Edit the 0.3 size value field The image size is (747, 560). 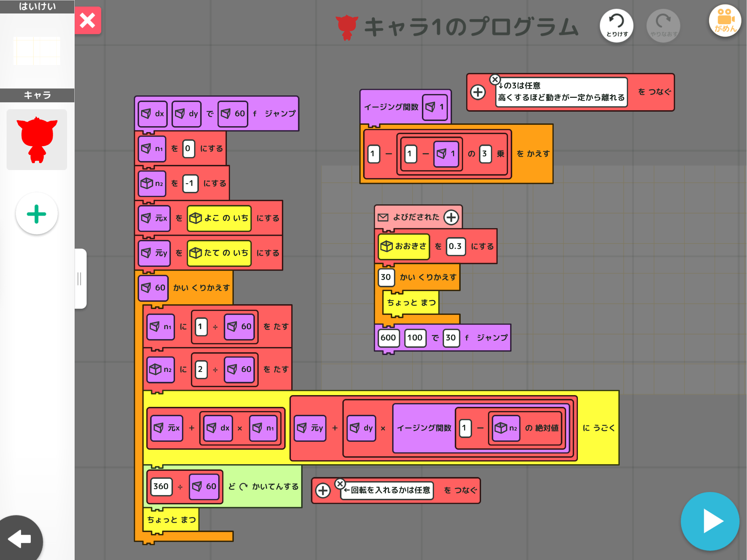point(455,246)
